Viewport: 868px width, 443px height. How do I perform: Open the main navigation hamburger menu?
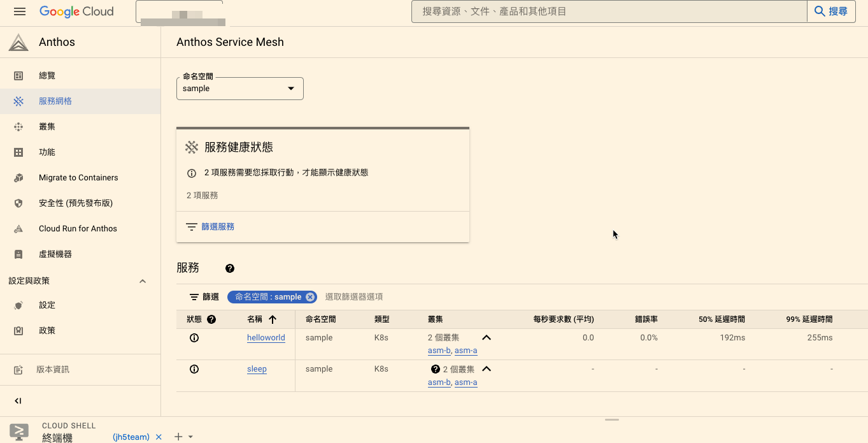click(19, 11)
